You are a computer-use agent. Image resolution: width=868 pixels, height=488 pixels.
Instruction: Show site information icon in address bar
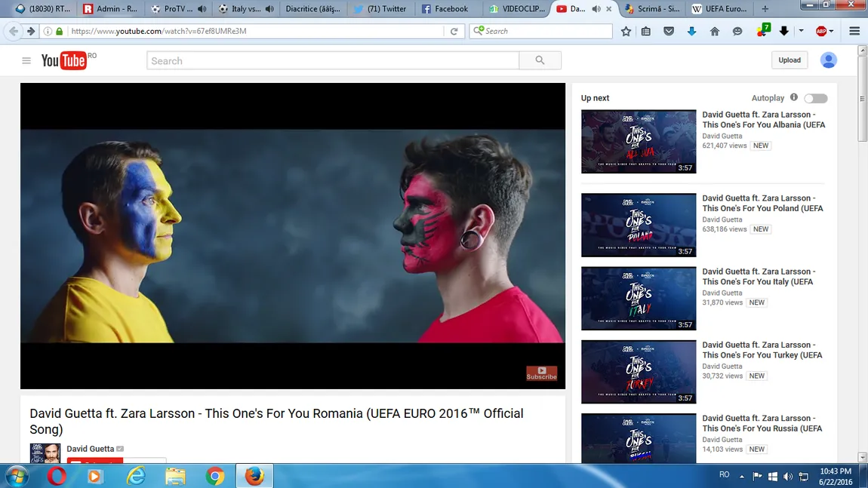coord(48,31)
